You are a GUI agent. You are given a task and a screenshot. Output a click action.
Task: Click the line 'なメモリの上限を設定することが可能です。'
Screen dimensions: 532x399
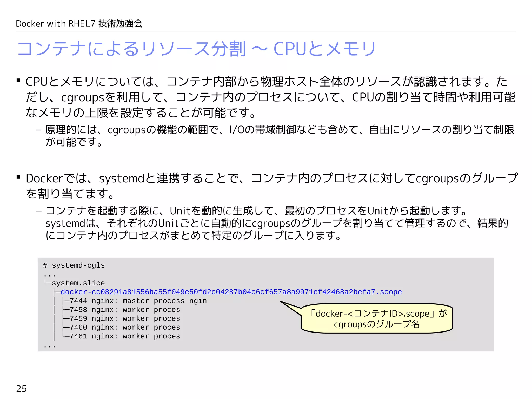tap(141, 112)
